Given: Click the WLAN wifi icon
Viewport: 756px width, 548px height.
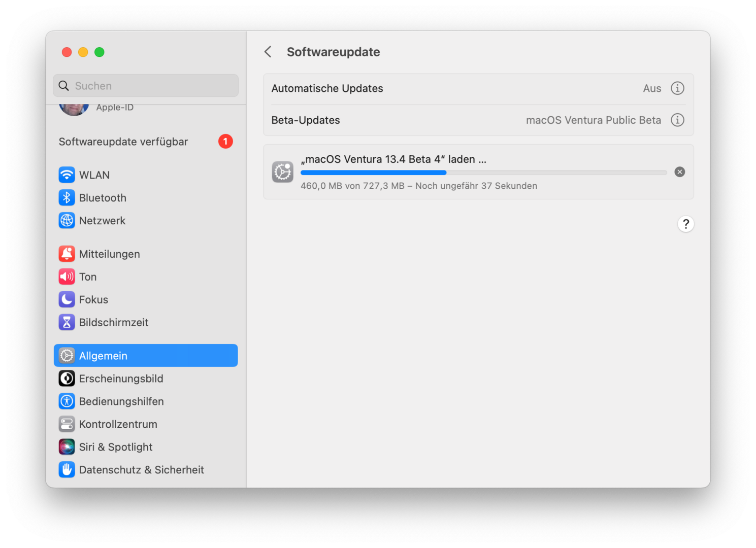Looking at the screenshot, I should [67, 175].
